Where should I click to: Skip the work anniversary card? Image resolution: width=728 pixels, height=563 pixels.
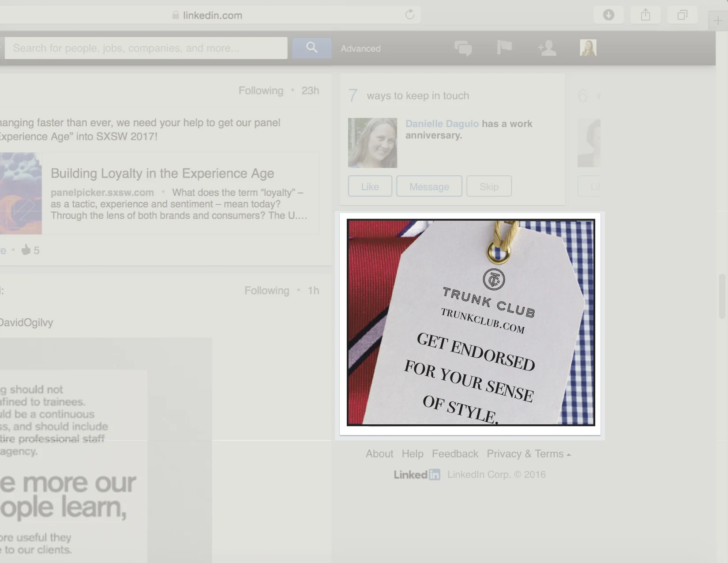tap(489, 186)
